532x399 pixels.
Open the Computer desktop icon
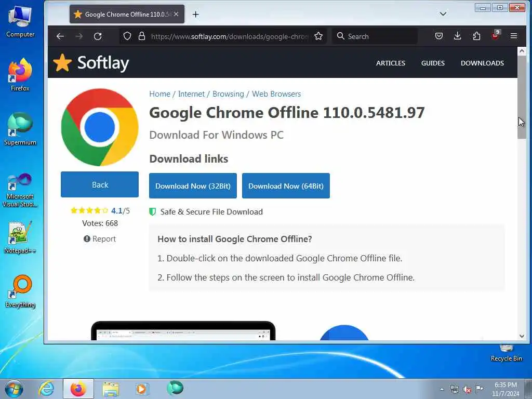point(20,22)
